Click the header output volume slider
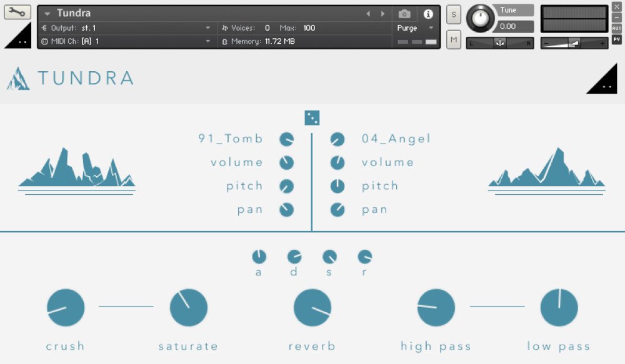 pyautogui.click(x=574, y=43)
